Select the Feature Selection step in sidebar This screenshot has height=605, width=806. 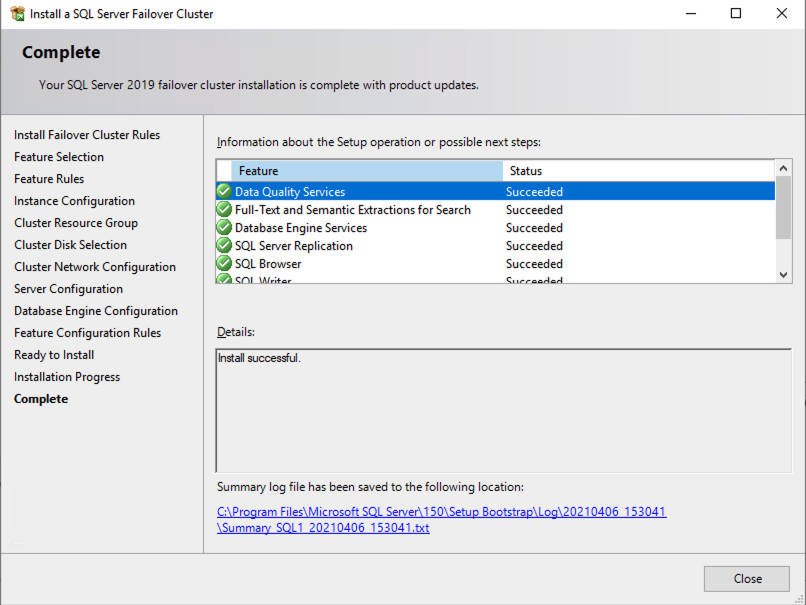click(59, 157)
